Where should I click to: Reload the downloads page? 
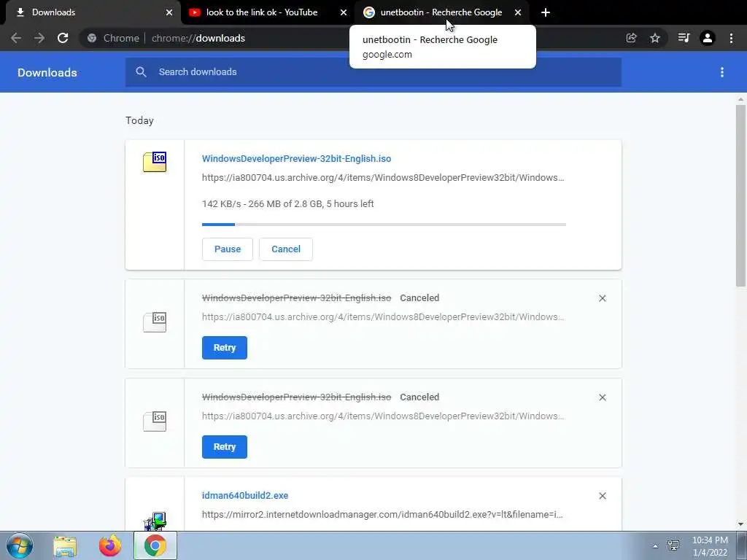(63, 38)
